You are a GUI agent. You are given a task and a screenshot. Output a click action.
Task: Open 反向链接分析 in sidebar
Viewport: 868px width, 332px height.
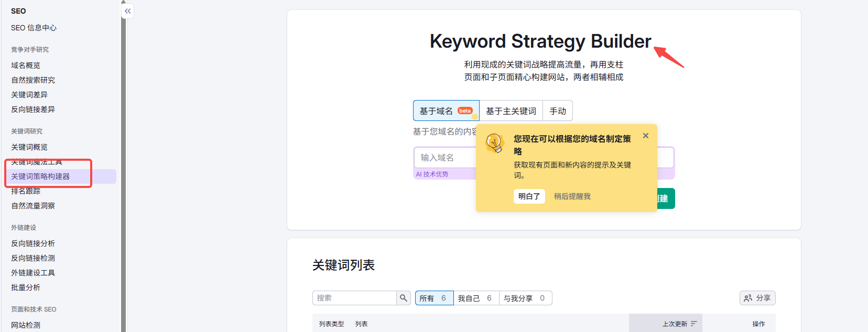click(33, 244)
